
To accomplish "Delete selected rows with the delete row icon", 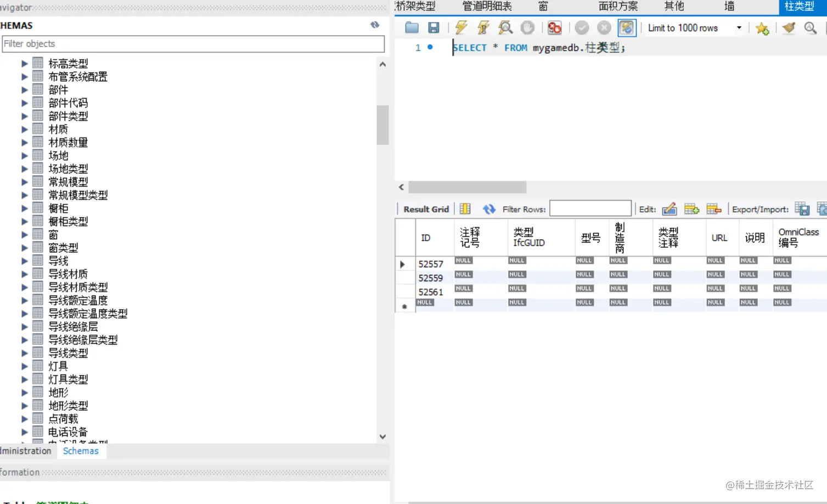I will coord(714,209).
